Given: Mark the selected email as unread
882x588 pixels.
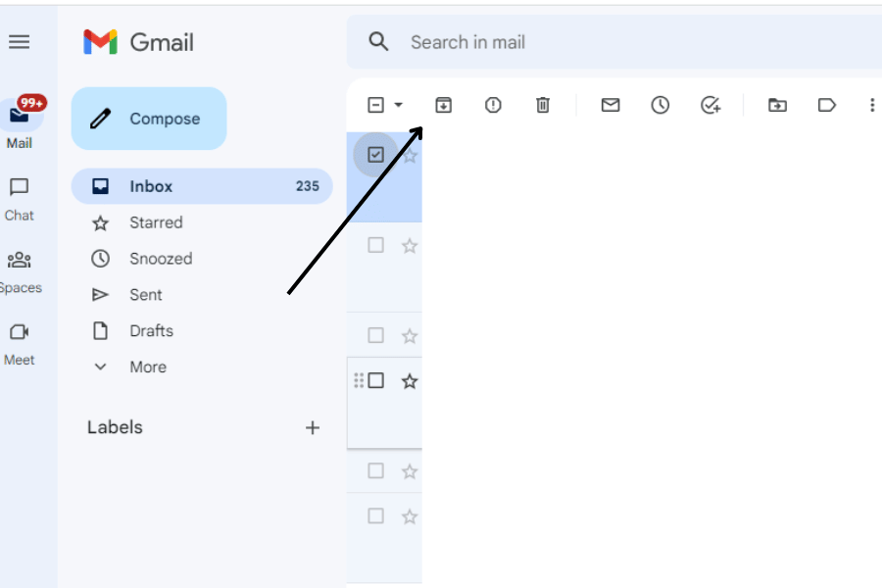Looking at the screenshot, I should 610,105.
